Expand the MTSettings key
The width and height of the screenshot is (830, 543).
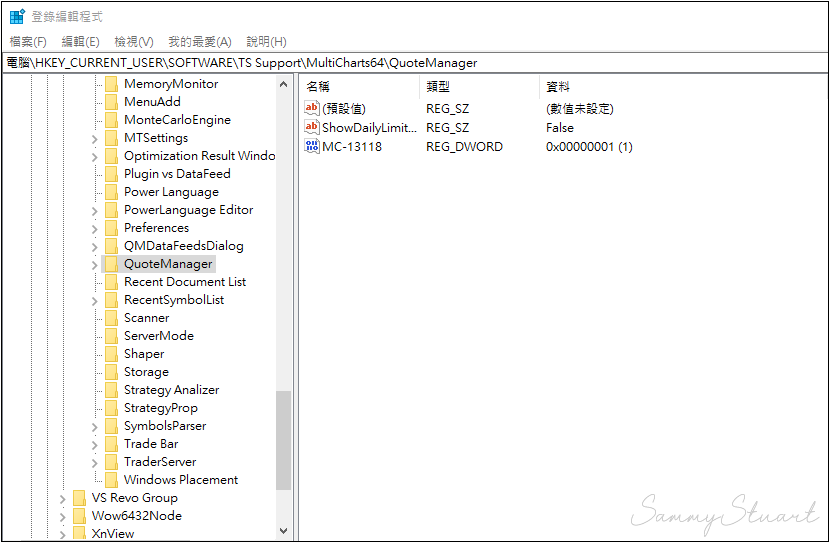95,139
